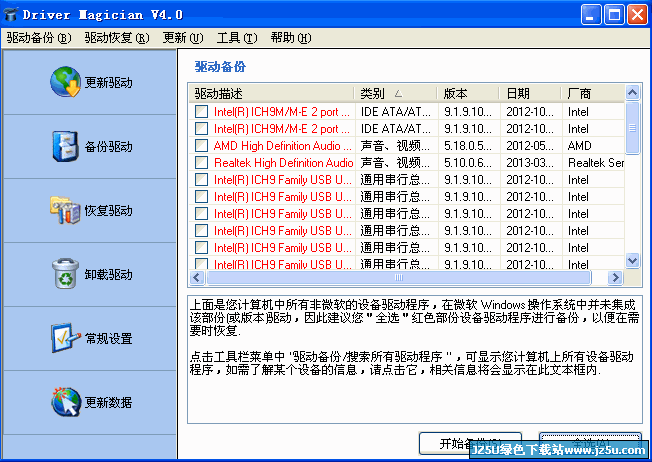Click the driver list's scroll down arrow

tap(632, 261)
